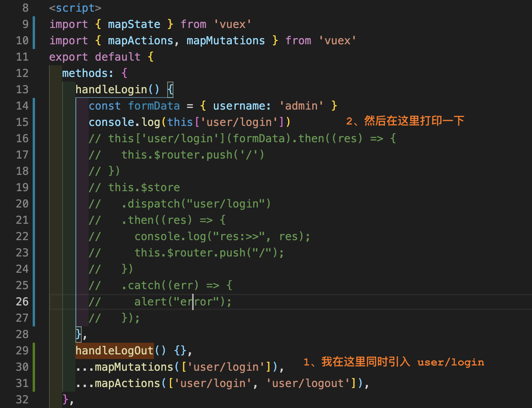The width and height of the screenshot is (532, 408).
Task: Click the 'admin' string value
Action: pos(301,106)
